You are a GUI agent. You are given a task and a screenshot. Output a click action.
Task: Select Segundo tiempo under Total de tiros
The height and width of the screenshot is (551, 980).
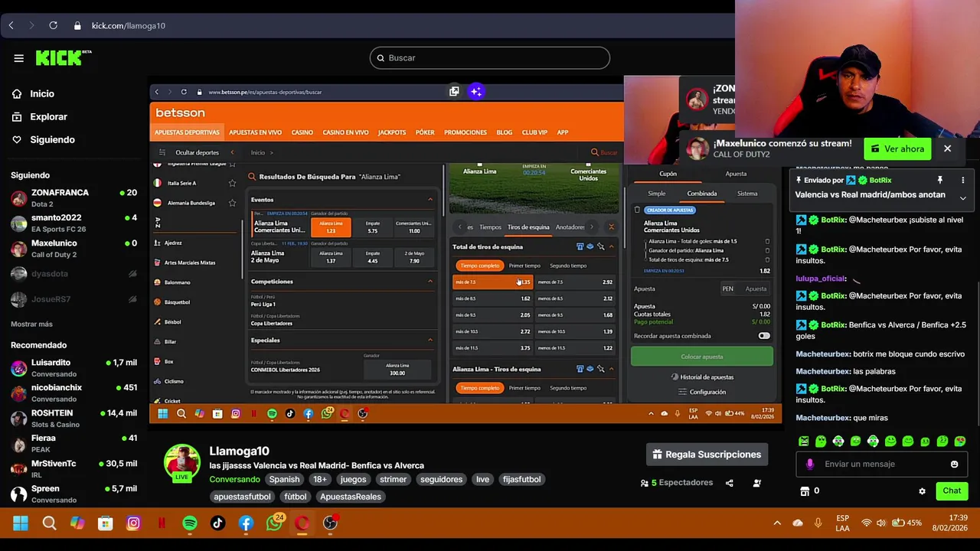pos(568,266)
